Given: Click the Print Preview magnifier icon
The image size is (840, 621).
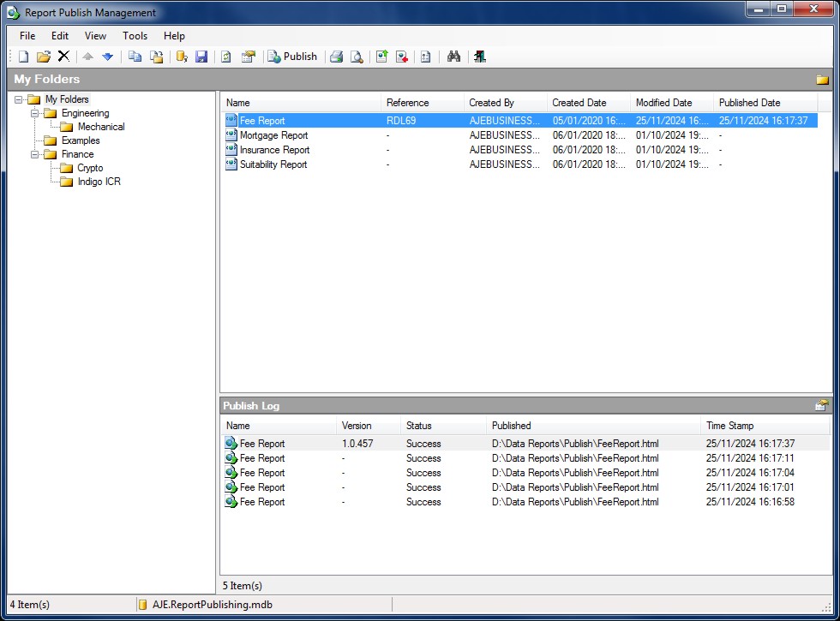Looking at the screenshot, I should (357, 57).
